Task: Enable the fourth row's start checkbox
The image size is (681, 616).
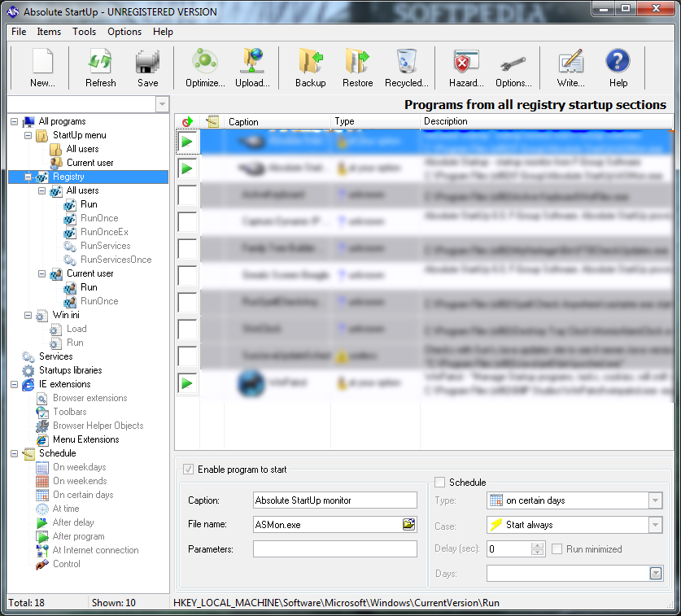Action: point(188,222)
